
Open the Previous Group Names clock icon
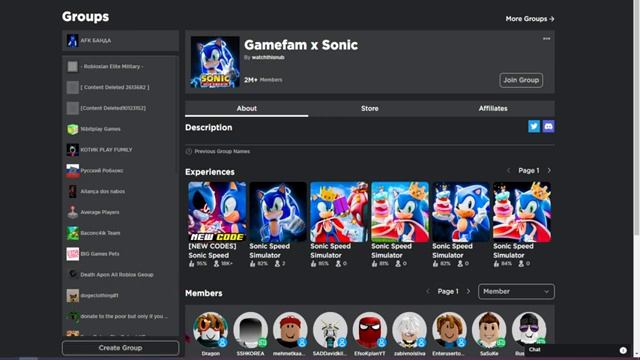[x=189, y=151]
